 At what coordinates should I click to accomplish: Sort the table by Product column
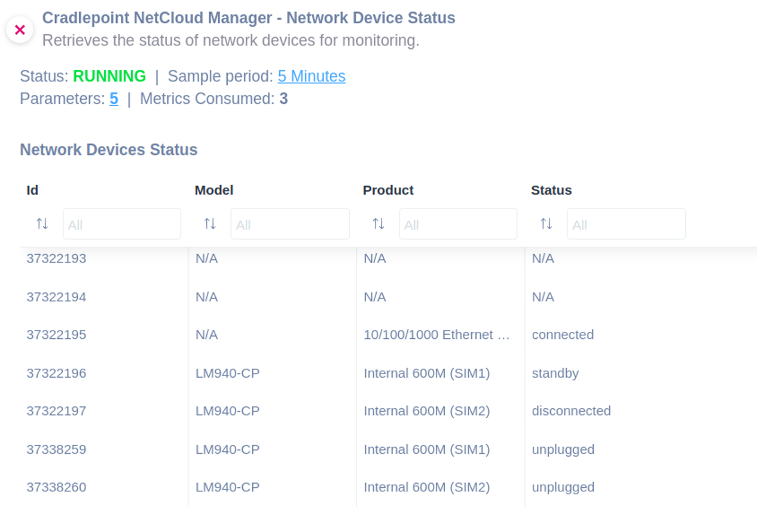(x=378, y=224)
